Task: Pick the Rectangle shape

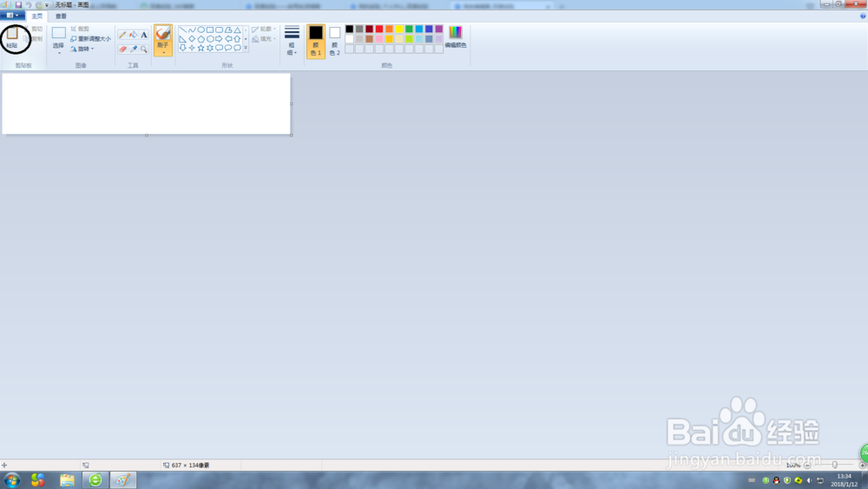Action: 210,30
